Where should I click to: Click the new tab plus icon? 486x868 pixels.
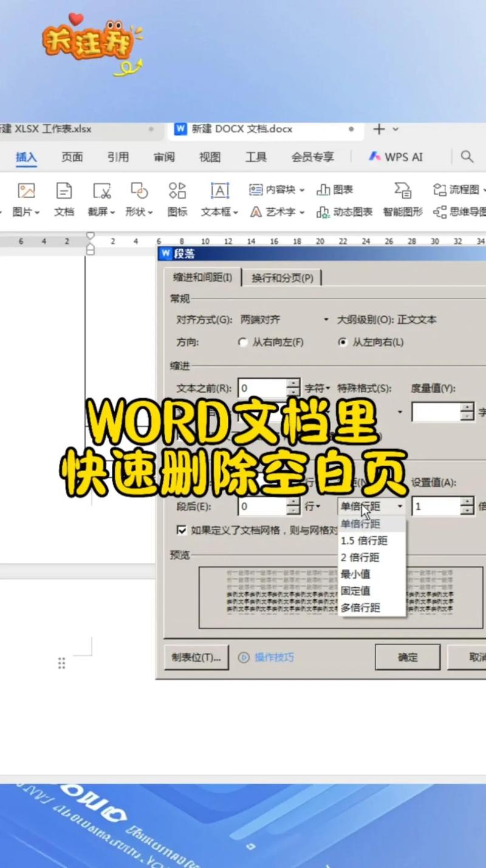379,129
